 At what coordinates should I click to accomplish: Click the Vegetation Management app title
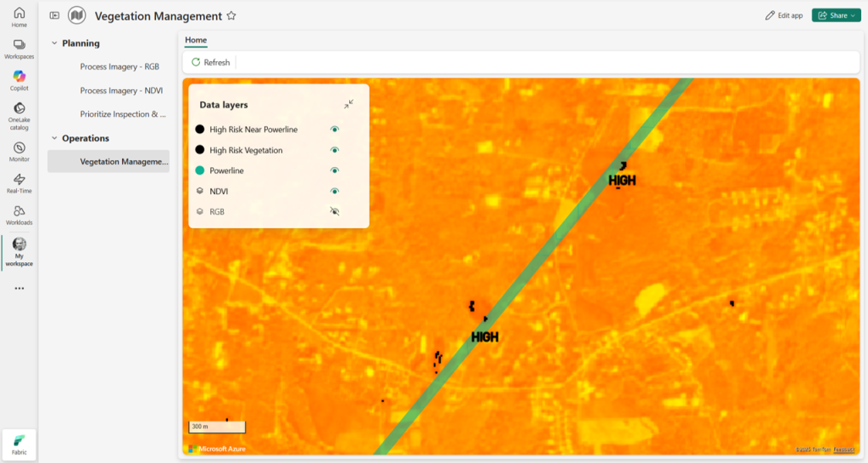(159, 16)
